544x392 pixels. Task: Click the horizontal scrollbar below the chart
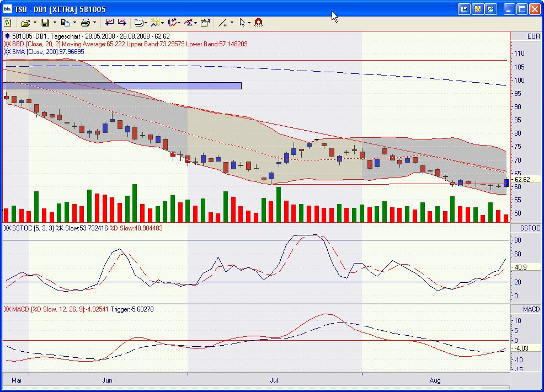click(x=256, y=387)
